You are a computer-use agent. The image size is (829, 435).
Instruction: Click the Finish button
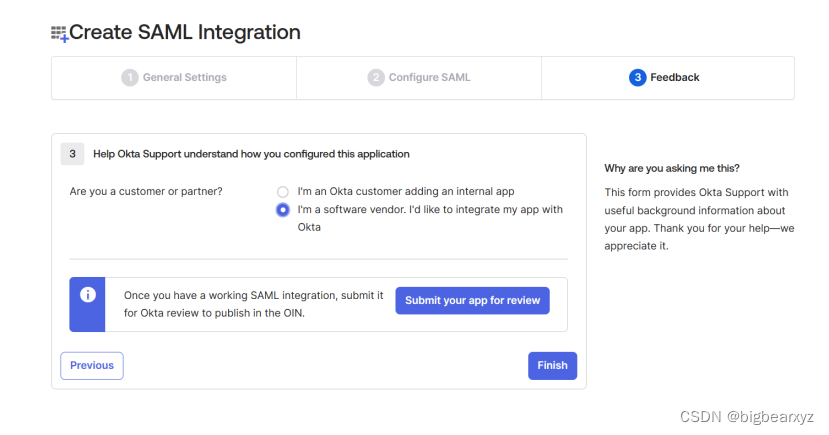point(552,366)
